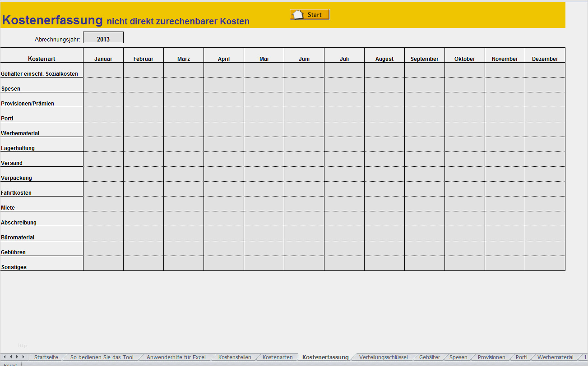The image size is (588, 366).
Task: Open the Gehälter sheet tab
Action: (429, 357)
